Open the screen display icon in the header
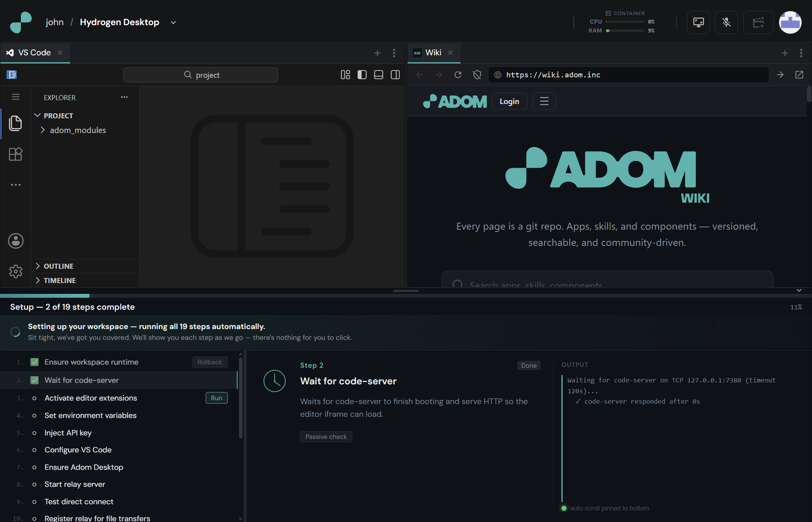812x522 pixels. tap(698, 22)
